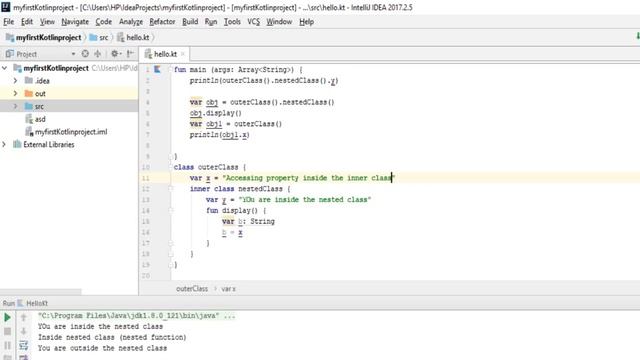Expand the src folder

point(16,106)
